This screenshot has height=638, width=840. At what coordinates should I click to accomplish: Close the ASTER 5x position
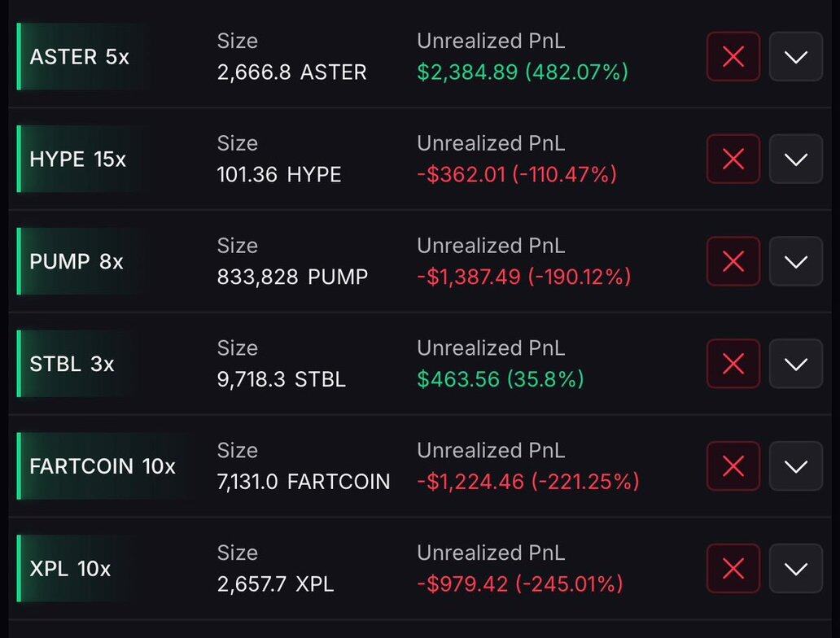point(733,57)
